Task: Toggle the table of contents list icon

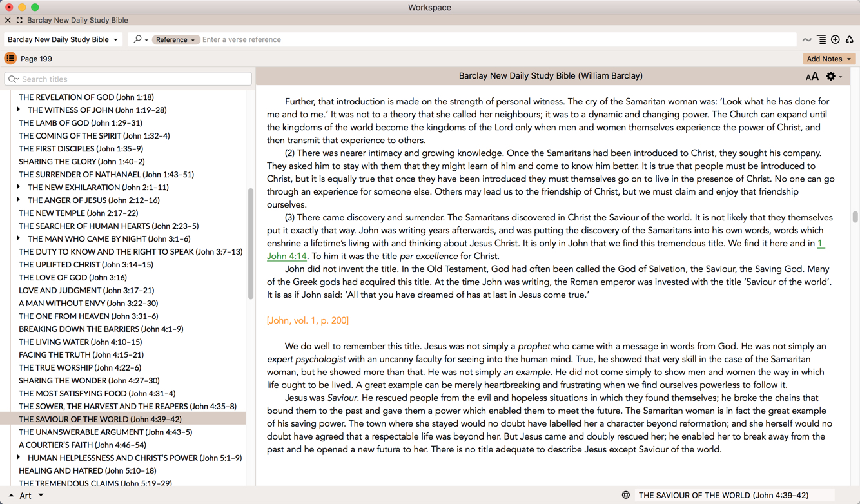Action: [10, 59]
